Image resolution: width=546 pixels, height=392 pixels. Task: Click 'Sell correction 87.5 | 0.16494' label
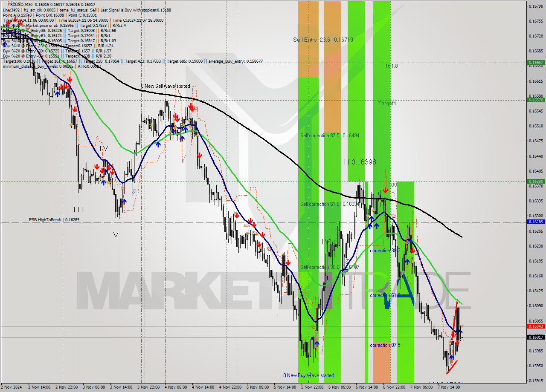point(330,135)
